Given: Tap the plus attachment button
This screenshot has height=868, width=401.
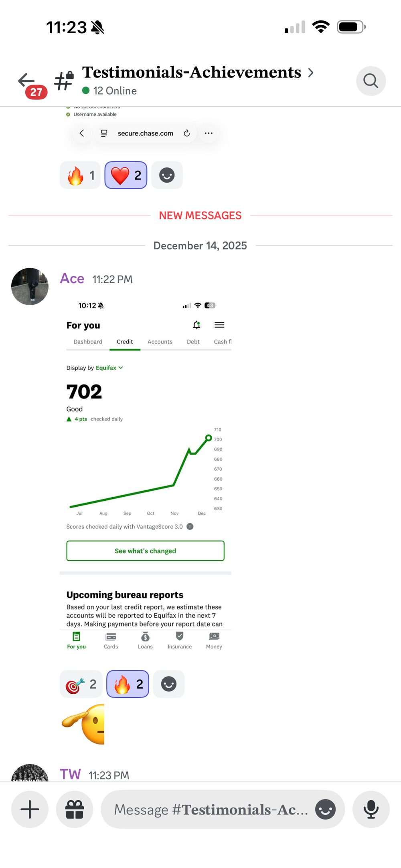Looking at the screenshot, I should pos(30,809).
